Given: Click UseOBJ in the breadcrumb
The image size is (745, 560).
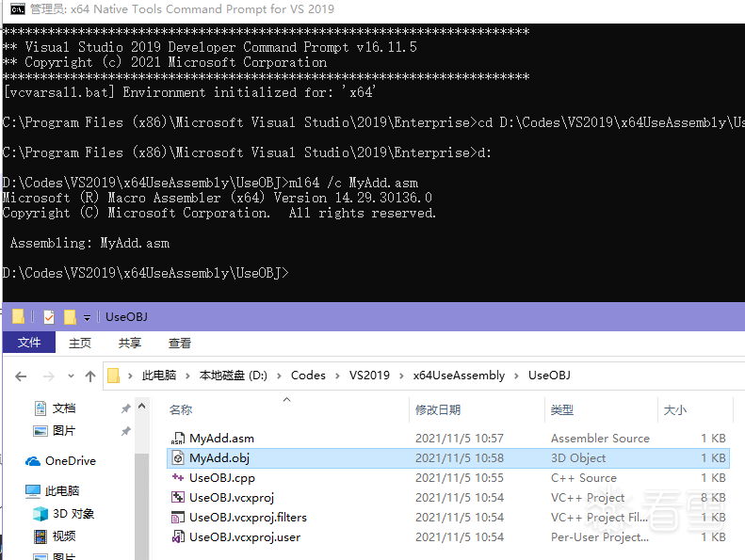Looking at the screenshot, I should (x=549, y=376).
